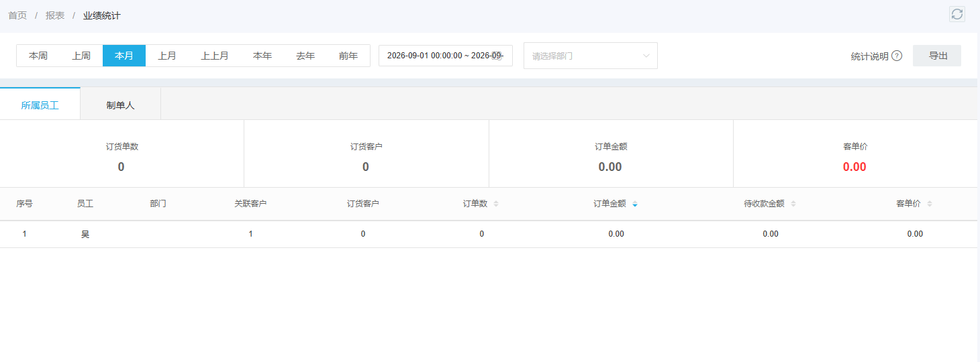Select the 上月 period option
Image resolution: width=980 pixels, height=362 pixels.
(x=167, y=56)
